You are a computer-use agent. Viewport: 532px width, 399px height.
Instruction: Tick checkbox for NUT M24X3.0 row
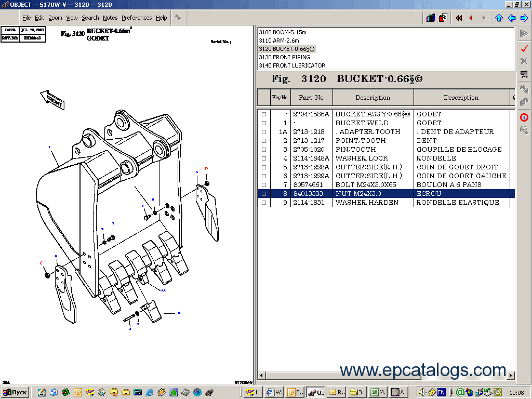coord(263,194)
